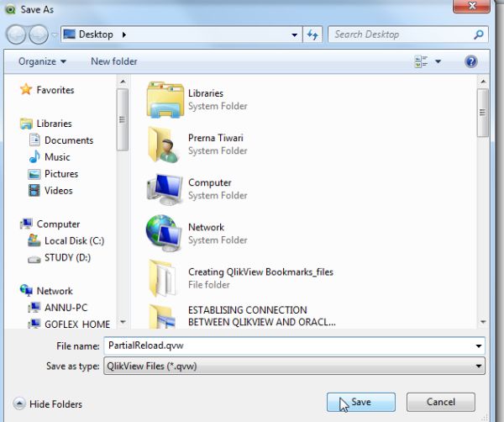Open GOFLEX_HOME under Network
The height and width of the screenshot is (422, 504).
point(77,324)
